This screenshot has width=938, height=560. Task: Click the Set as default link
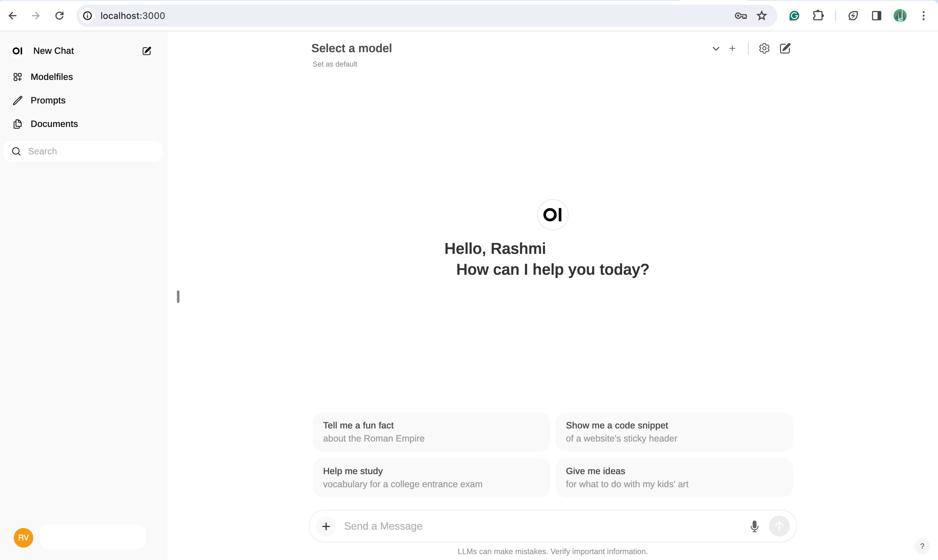tap(335, 64)
